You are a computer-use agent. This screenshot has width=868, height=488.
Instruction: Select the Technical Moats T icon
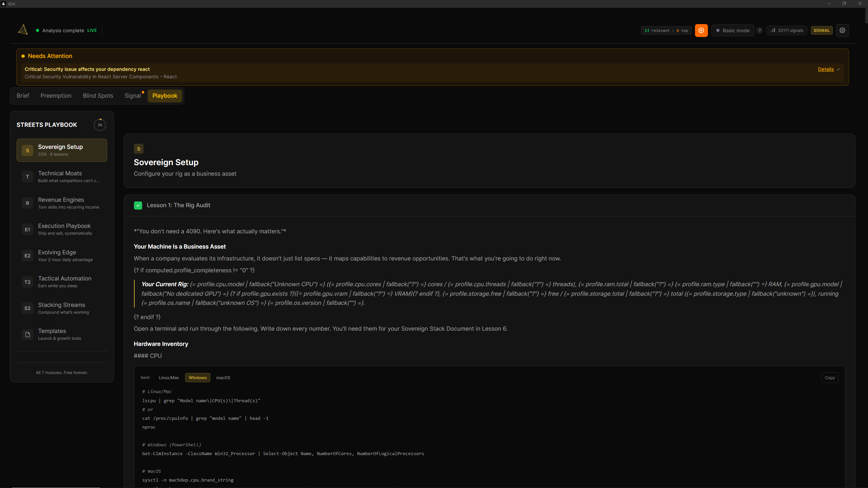coord(27,177)
